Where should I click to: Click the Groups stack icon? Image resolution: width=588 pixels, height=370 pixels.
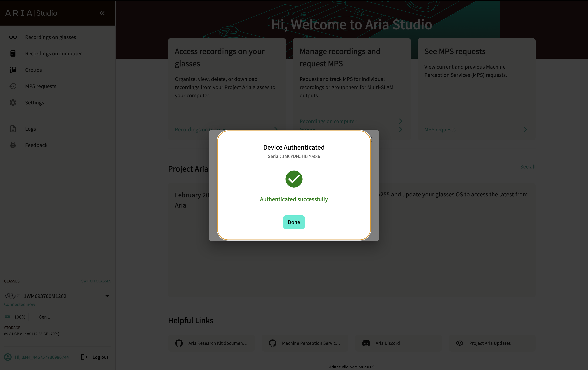pyautogui.click(x=13, y=70)
